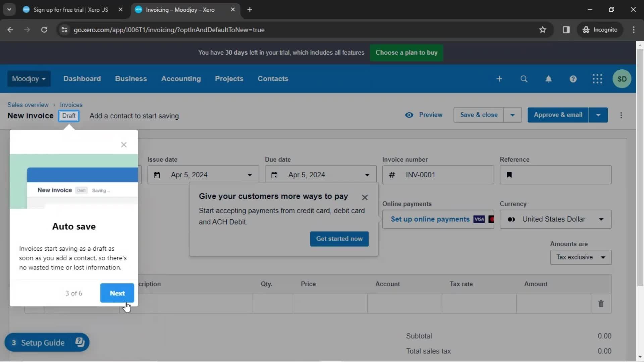Delete the line item with trash icon

pos(601,303)
